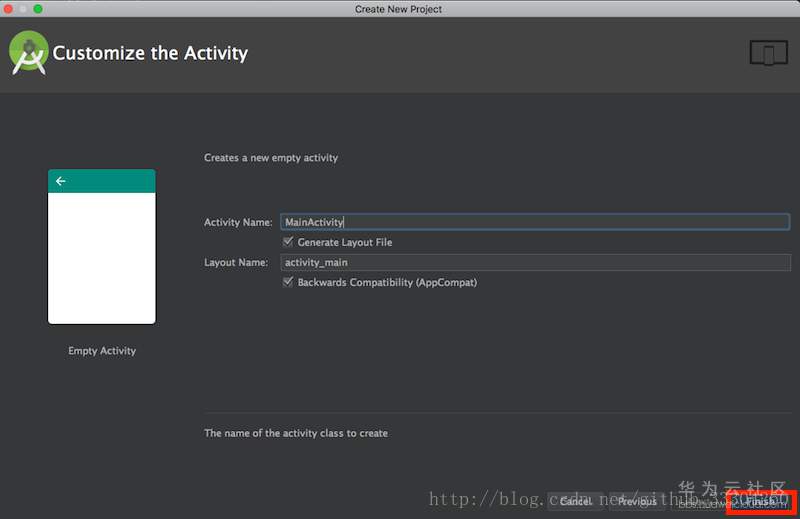This screenshot has height=519, width=800.
Task: Click the green zoom window button
Action: pos(38,9)
